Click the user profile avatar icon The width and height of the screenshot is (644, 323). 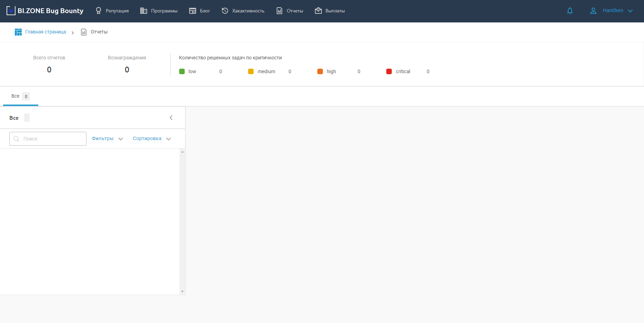(593, 11)
